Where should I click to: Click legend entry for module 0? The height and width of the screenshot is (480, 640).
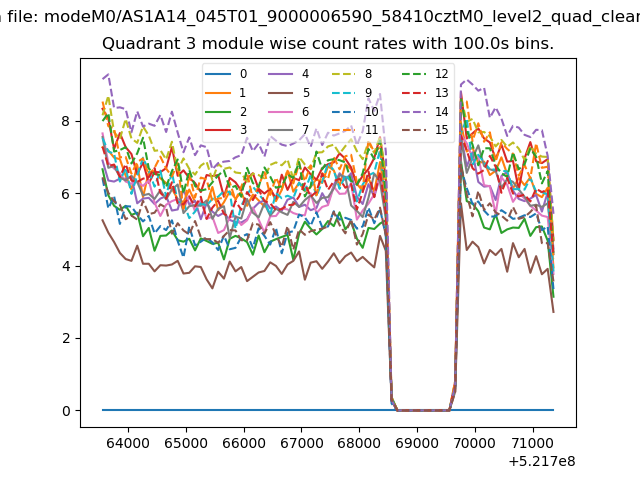pyautogui.click(x=226, y=74)
